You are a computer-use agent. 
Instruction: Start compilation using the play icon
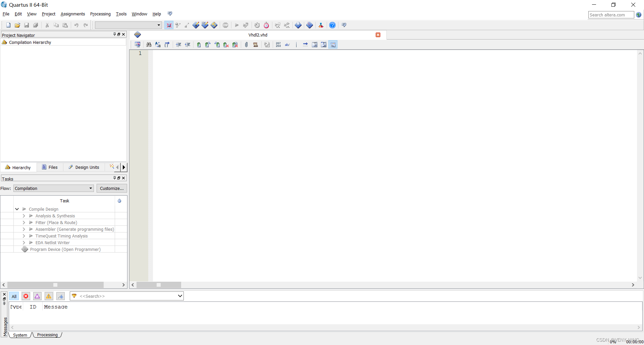(x=236, y=25)
